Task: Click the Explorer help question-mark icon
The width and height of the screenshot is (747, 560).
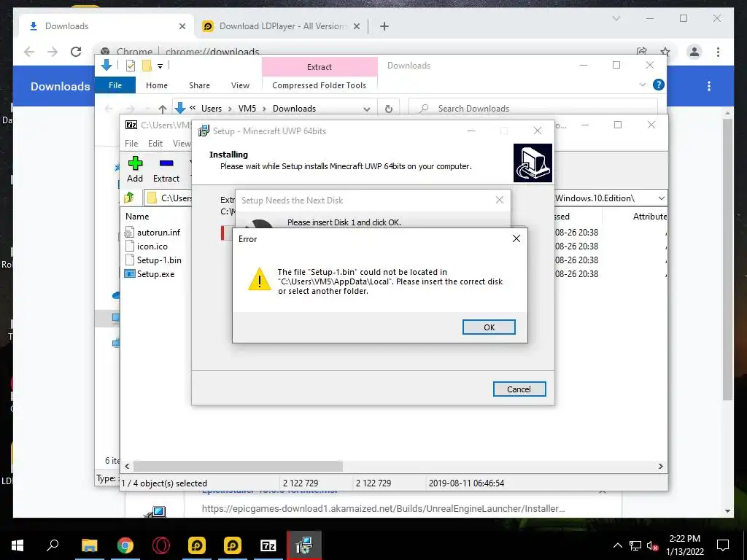Action: pyautogui.click(x=659, y=85)
